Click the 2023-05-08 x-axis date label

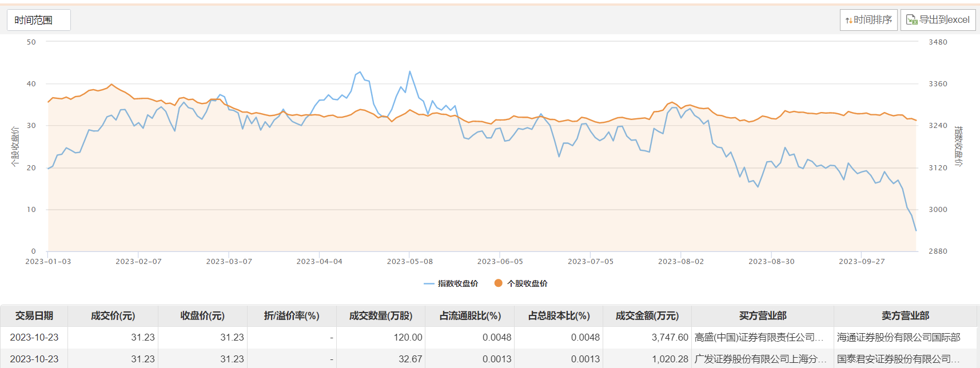[409, 262]
